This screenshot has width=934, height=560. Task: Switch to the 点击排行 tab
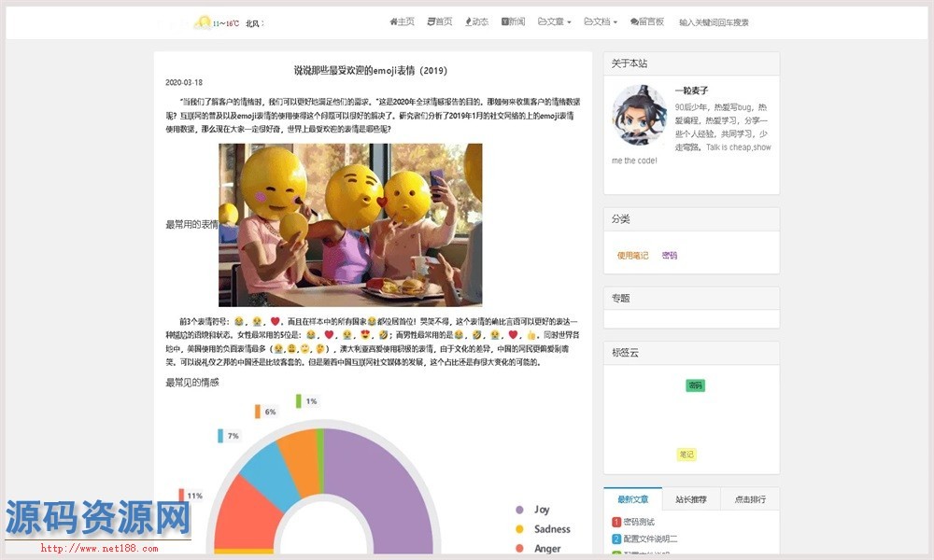click(x=750, y=499)
